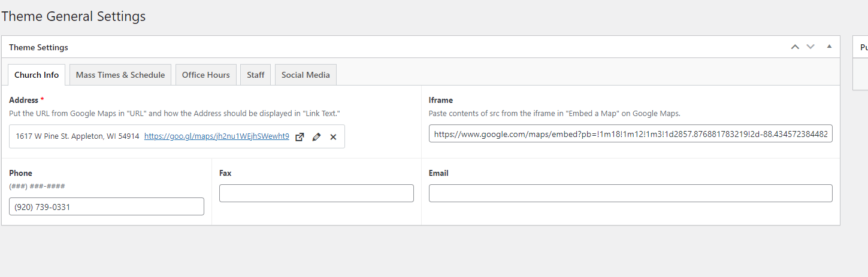Go to the Staff tab
Screen dimensions: 868x277
256,75
